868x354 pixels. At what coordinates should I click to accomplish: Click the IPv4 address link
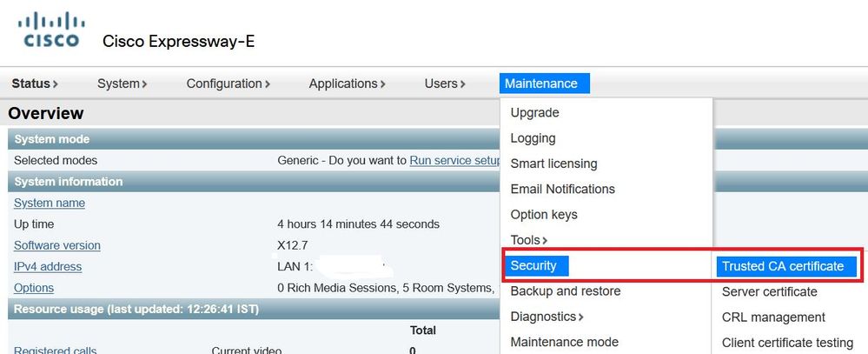coord(48,266)
